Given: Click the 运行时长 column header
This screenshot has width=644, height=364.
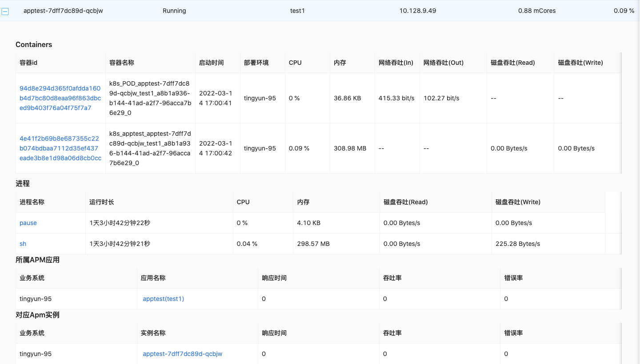Looking at the screenshot, I should [102, 202].
